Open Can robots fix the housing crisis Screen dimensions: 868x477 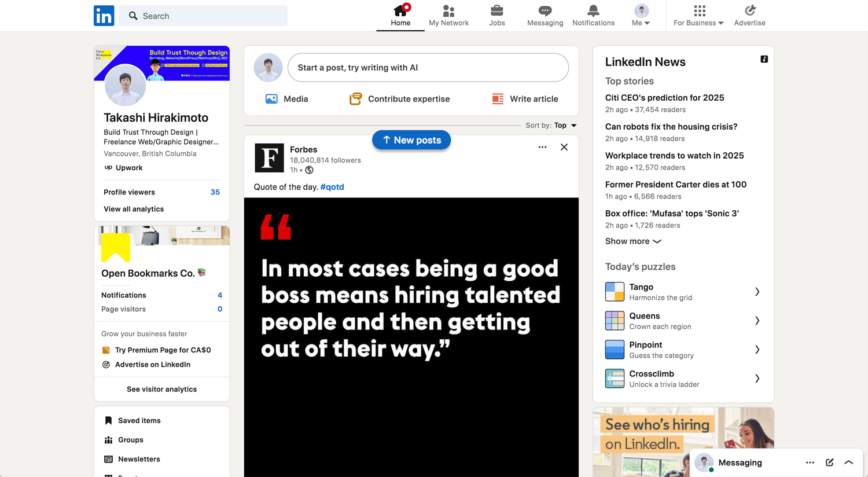pyautogui.click(x=671, y=127)
